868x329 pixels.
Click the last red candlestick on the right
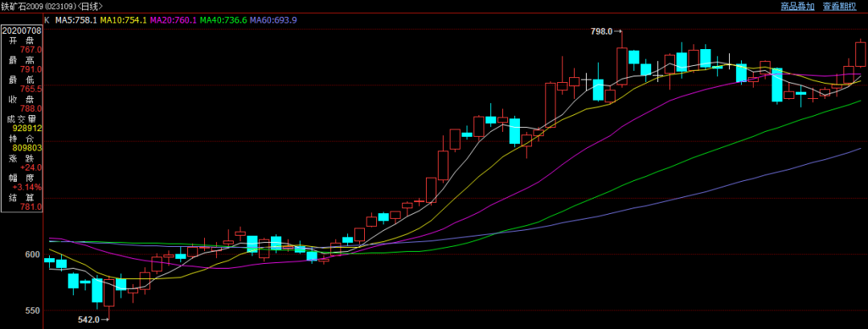[x=860, y=54]
